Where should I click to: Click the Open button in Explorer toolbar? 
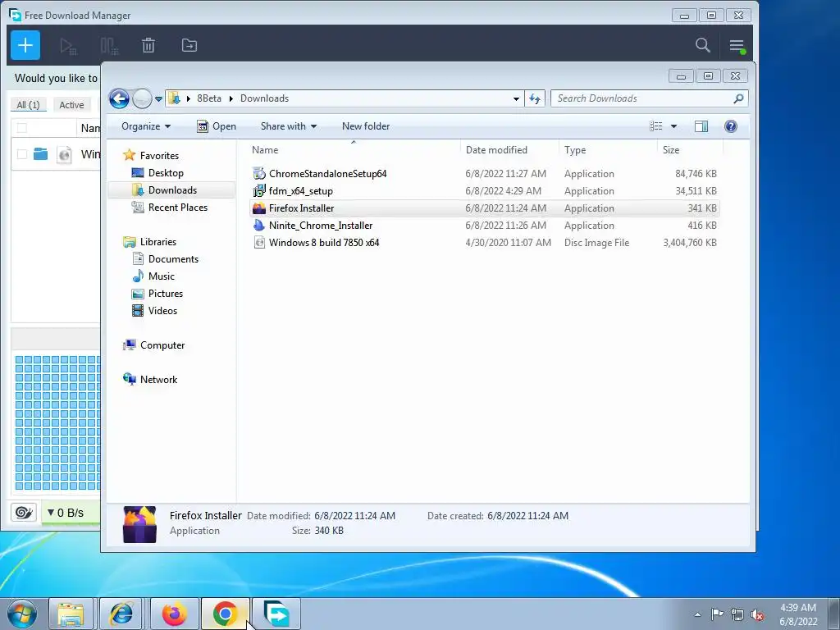217,126
